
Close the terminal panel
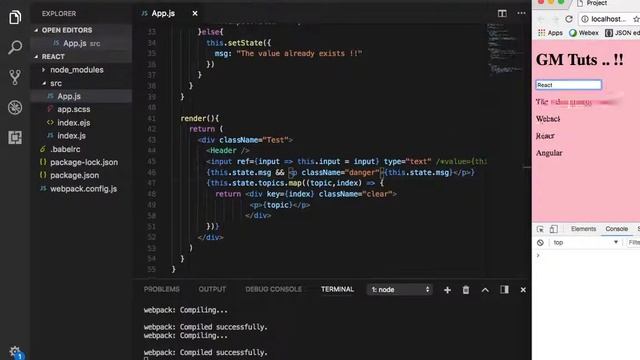pyautogui.click(x=523, y=290)
